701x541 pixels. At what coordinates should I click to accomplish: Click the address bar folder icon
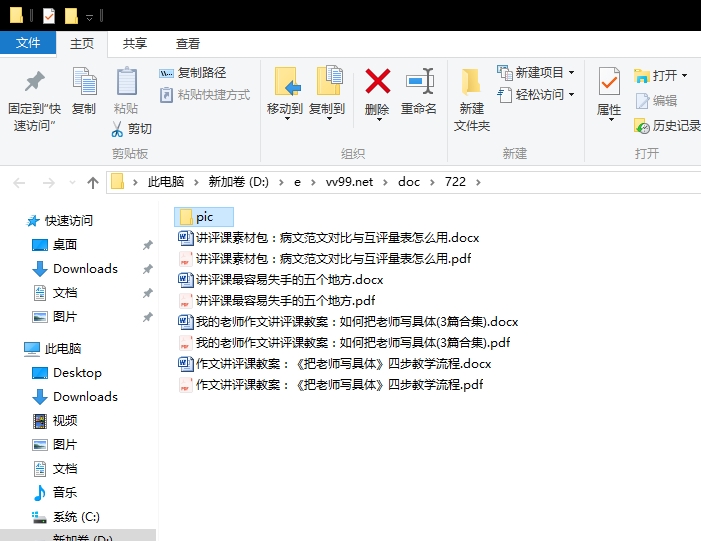click(118, 182)
